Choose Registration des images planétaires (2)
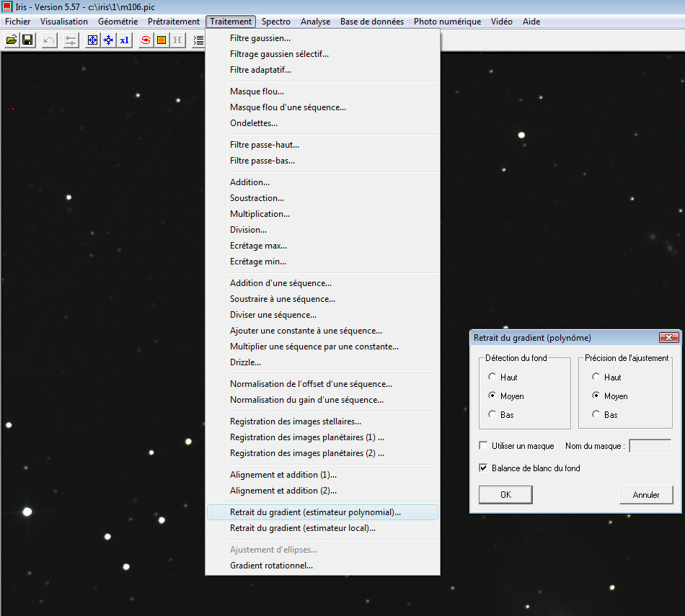685x616 pixels. pos(322,452)
